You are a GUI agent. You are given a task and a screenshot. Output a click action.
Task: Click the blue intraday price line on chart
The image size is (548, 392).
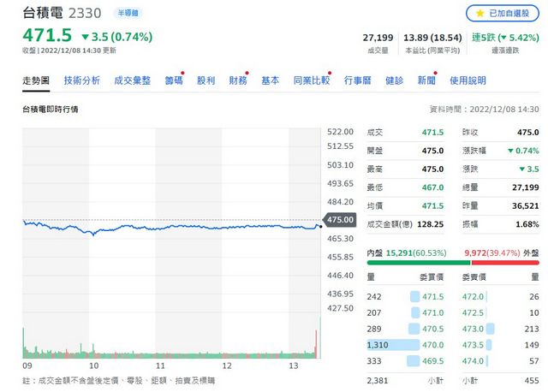(171, 228)
